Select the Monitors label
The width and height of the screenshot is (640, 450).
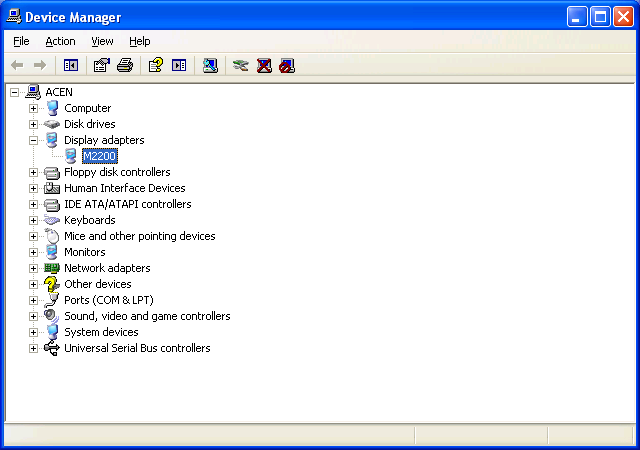(85, 252)
